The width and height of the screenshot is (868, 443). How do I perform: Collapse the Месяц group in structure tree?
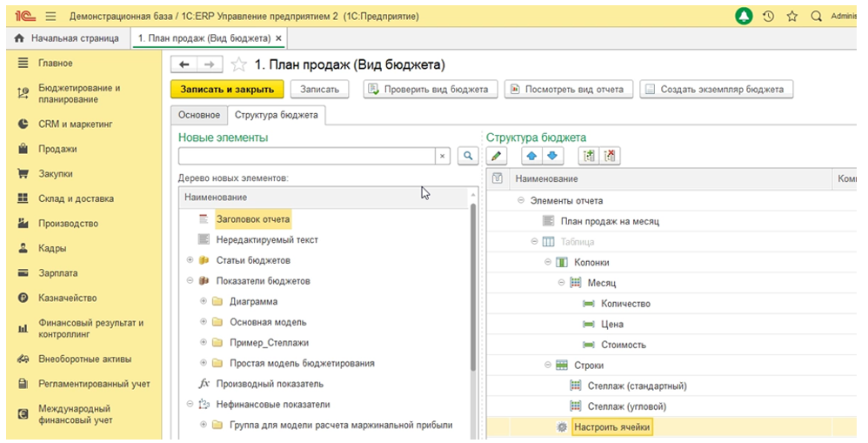point(562,283)
